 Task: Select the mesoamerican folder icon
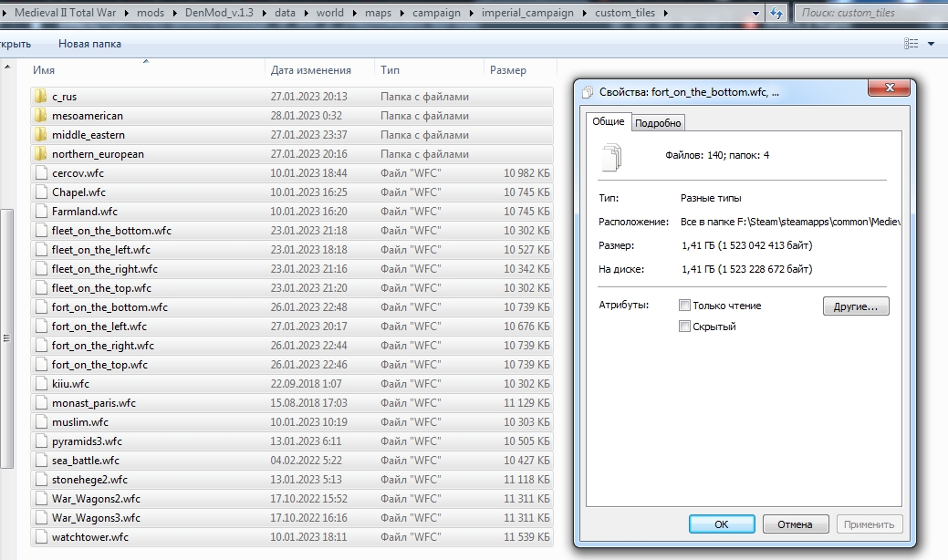40,116
